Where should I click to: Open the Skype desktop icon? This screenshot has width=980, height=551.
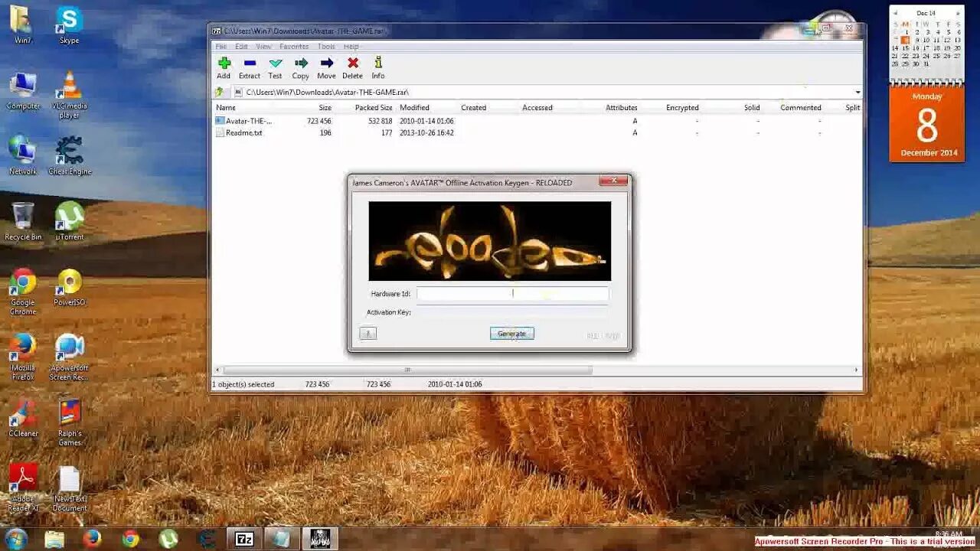69,25
